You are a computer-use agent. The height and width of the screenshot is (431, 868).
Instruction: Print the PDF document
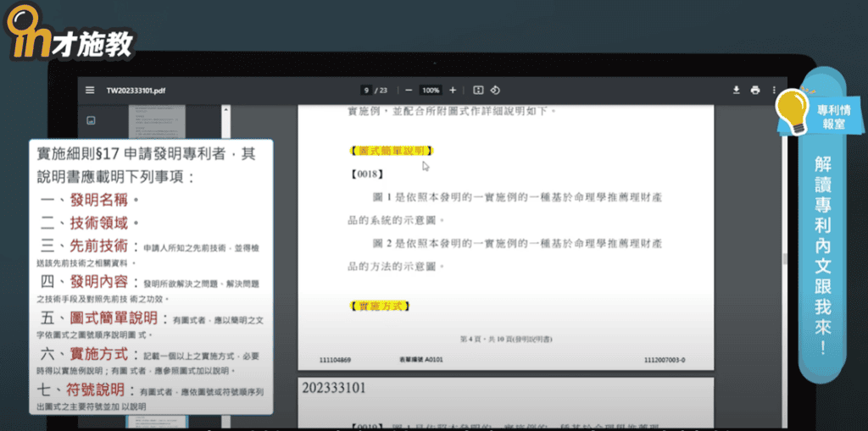pos(754,90)
